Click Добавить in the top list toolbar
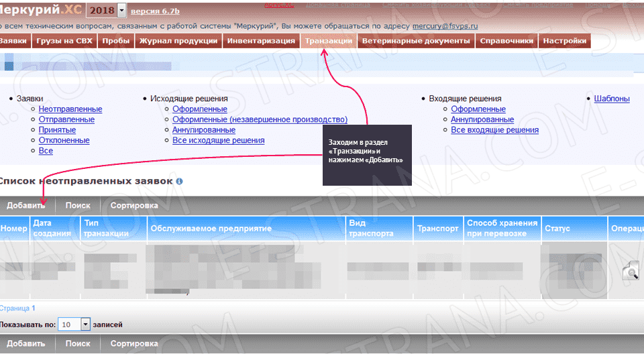This screenshot has height=354, width=644. click(26, 205)
